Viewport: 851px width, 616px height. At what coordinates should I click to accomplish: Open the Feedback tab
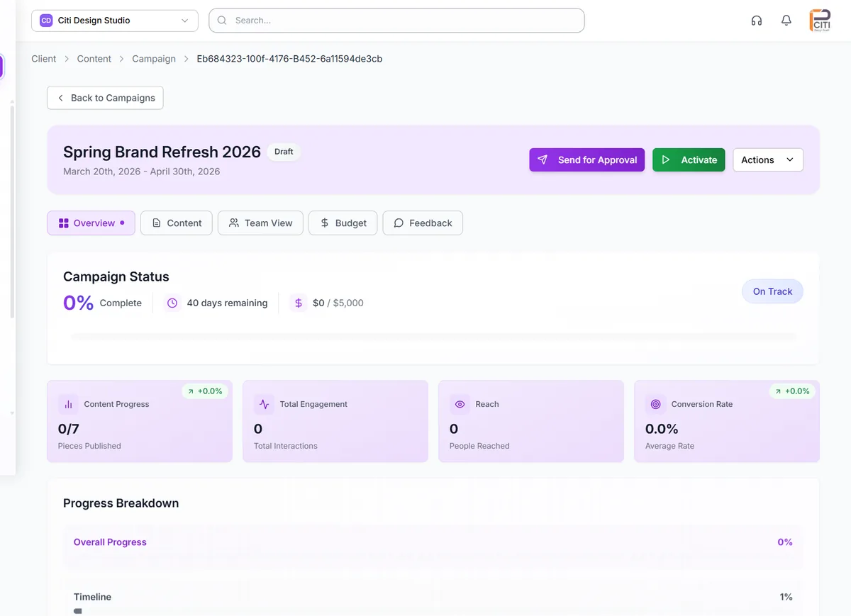pyautogui.click(x=423, y=223)
